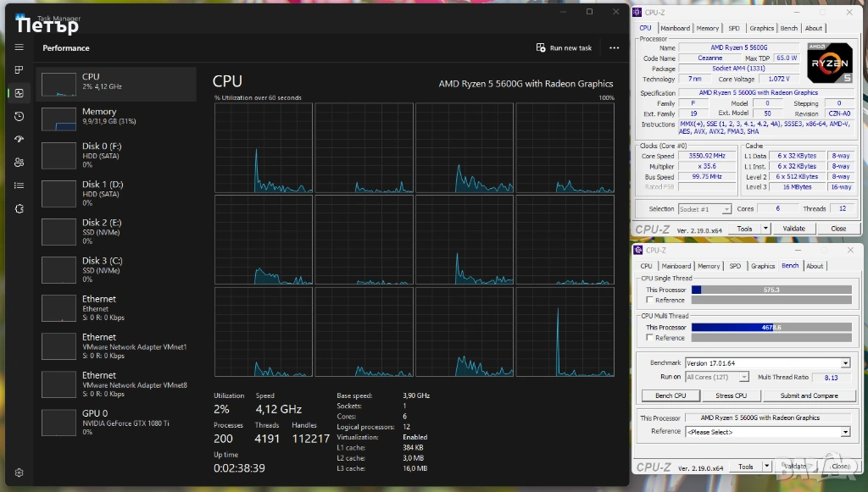Viewport: 868px width, 492px height.
Task: Switch to Mainboard tab in lower CPU-Z
Action: [x=676, y=266]
